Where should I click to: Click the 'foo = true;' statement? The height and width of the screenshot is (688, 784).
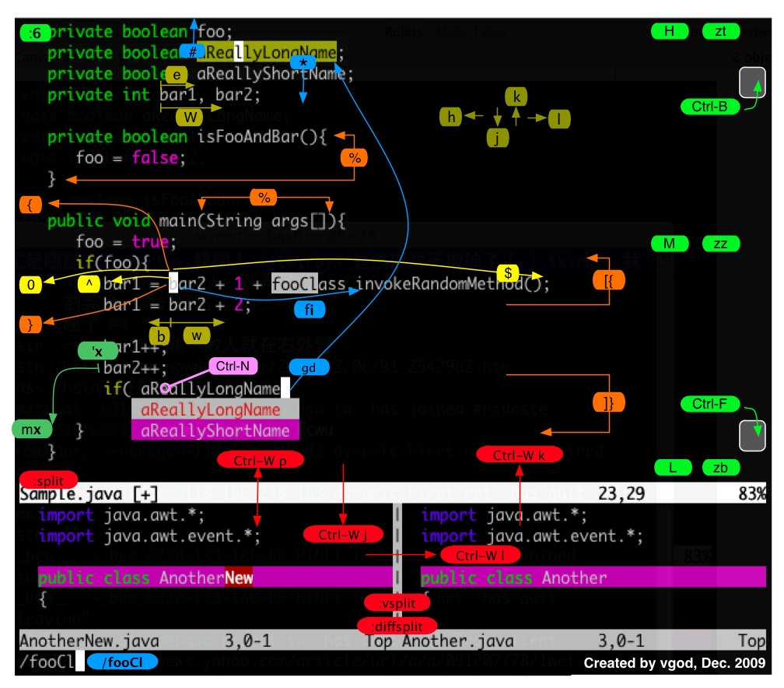pos(126,242)
